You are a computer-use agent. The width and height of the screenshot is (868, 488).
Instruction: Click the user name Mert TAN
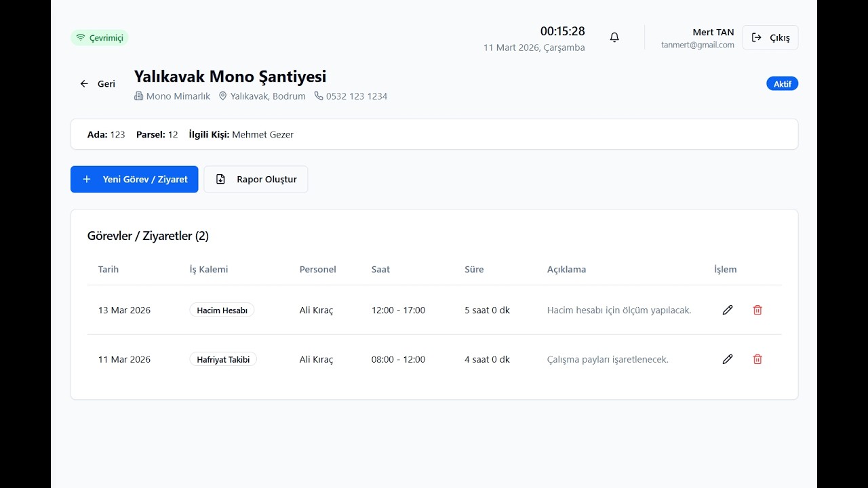(713, 33)
